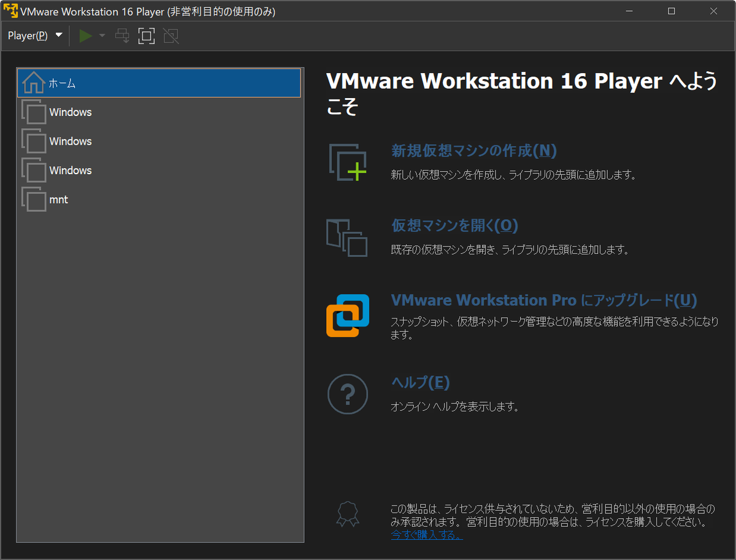Open online help via ヘルプ(E) link

pyautogui.click(x=420, y=382)
